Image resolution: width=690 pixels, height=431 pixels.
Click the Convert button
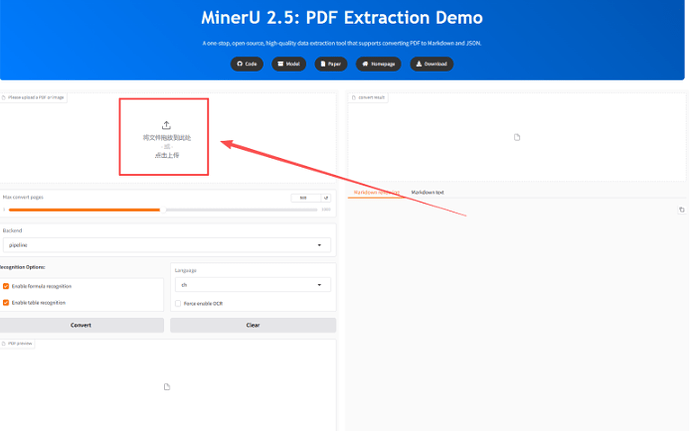(x=81, y=325)
